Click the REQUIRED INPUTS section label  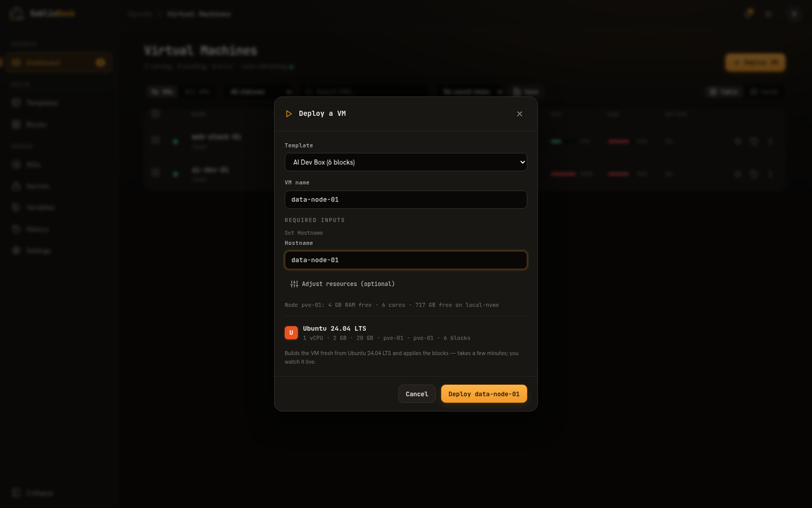pyautogui.click(x=315, y=220)
